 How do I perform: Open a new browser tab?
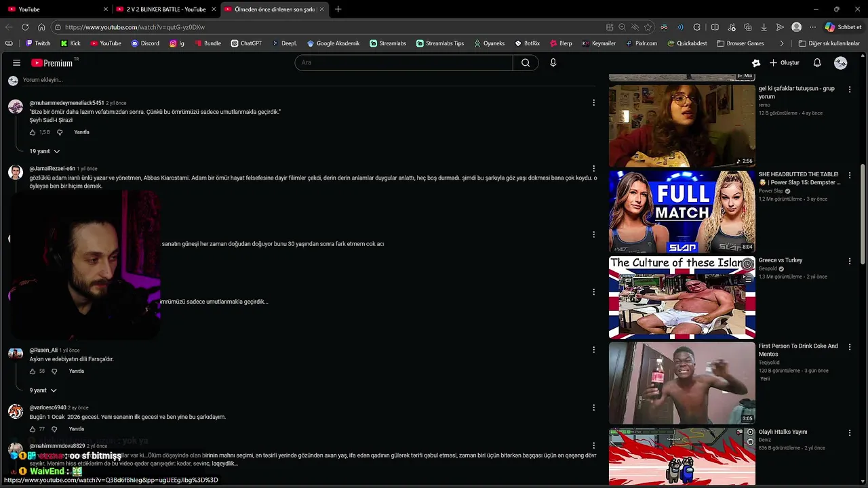click(x=338, y=9)
